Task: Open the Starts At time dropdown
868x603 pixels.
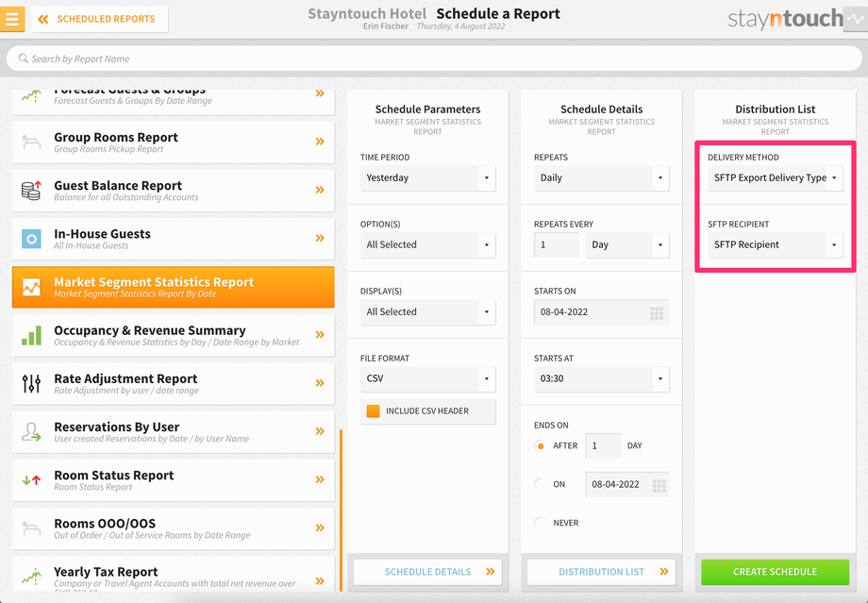Action: click(602, 378)
